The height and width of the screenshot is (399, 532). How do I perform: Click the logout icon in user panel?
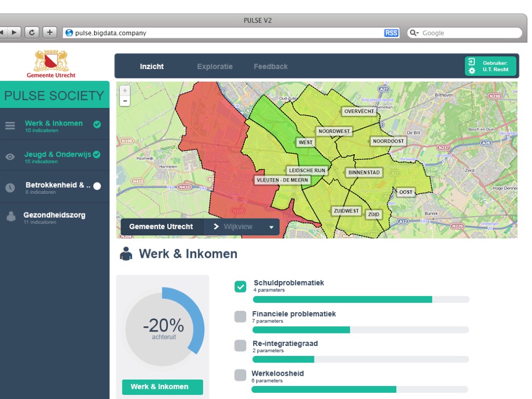[472, 62]
